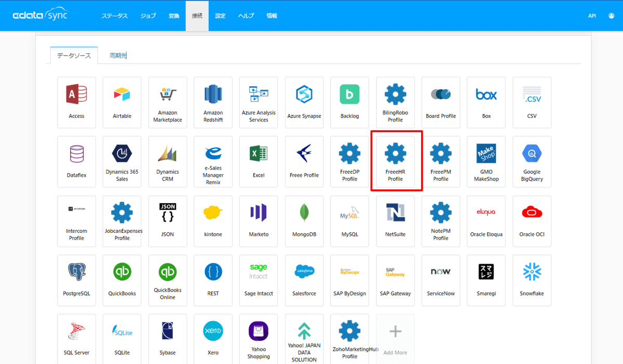The image size is (623, 364).
Task: Open the Dataflex data source
Action: [76, 162]
